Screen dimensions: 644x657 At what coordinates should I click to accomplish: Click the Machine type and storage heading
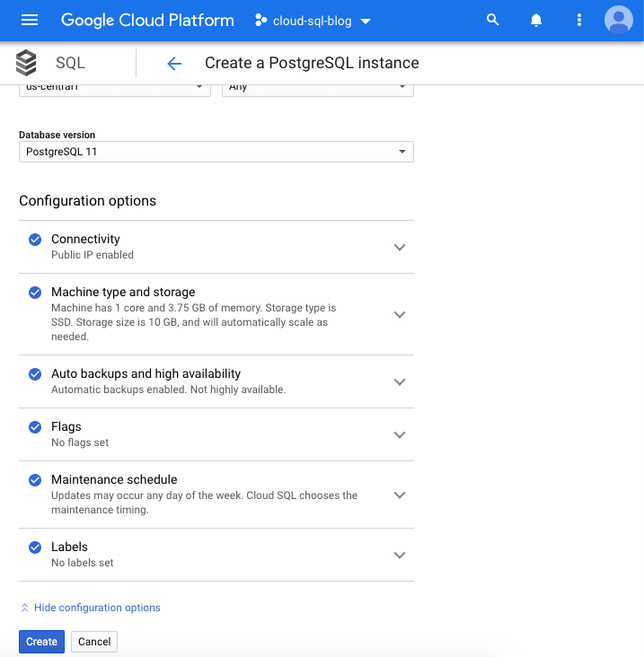[123, 292]
